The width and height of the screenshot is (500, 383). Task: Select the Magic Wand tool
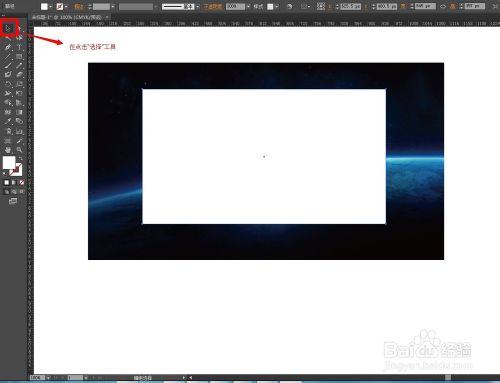8,38
